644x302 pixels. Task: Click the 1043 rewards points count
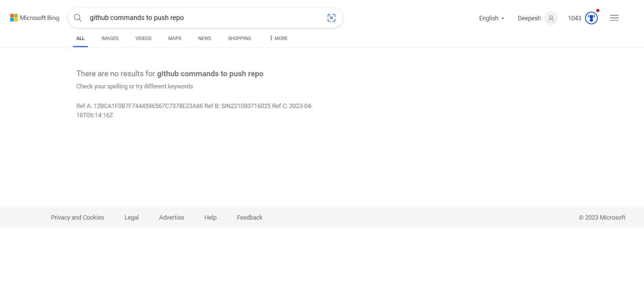(x=574, y=18)
